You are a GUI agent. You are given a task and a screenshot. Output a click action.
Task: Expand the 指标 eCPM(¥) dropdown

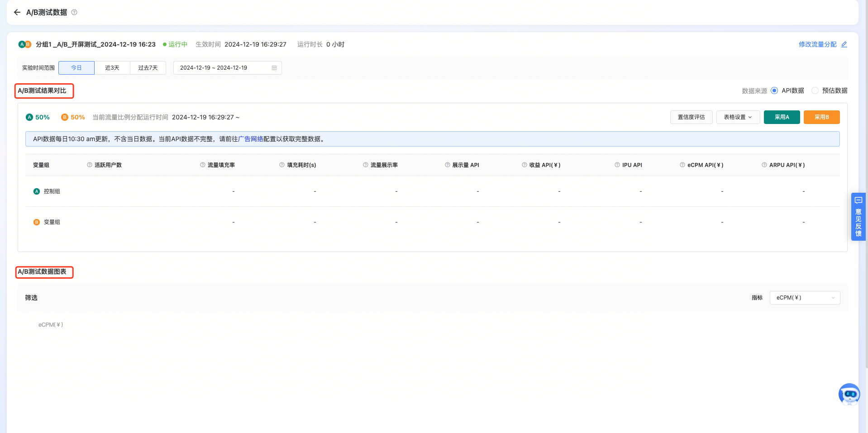pos(805,298)
